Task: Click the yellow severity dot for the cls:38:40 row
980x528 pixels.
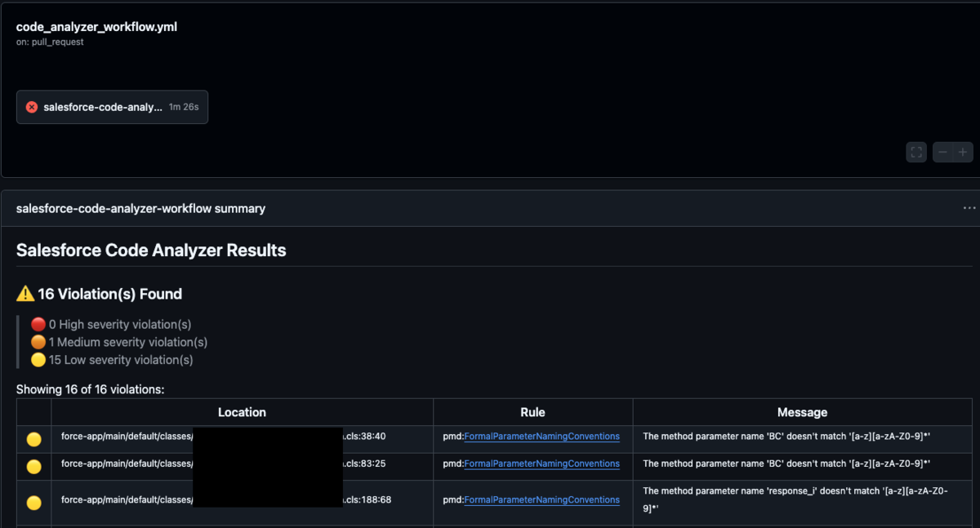Action: point(33,439)
